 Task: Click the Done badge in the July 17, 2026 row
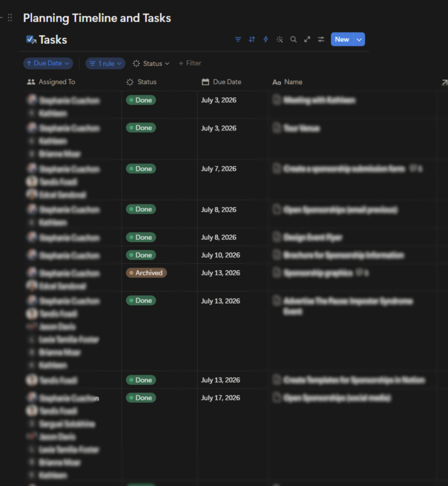click(141, 398)
